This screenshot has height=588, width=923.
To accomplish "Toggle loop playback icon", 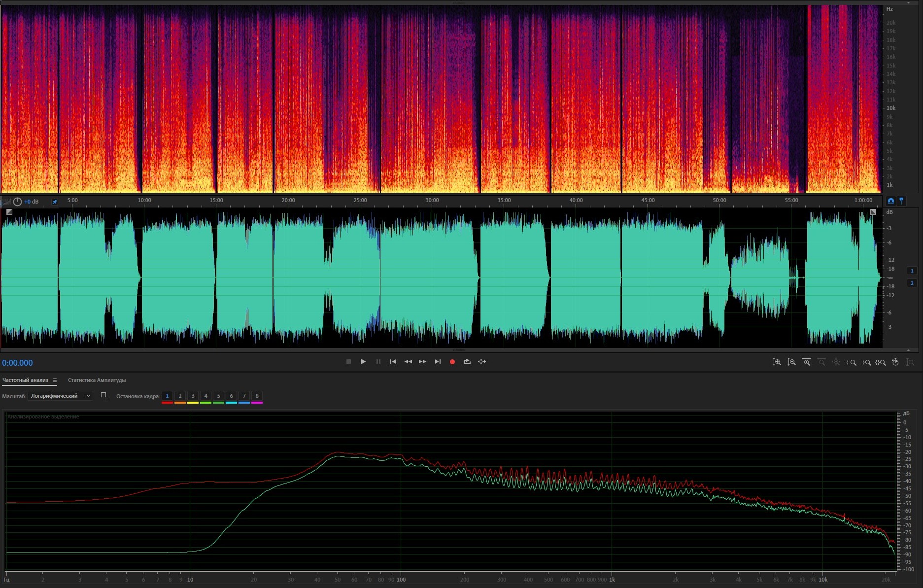I will pyautogui.click(x=467, y=362).
